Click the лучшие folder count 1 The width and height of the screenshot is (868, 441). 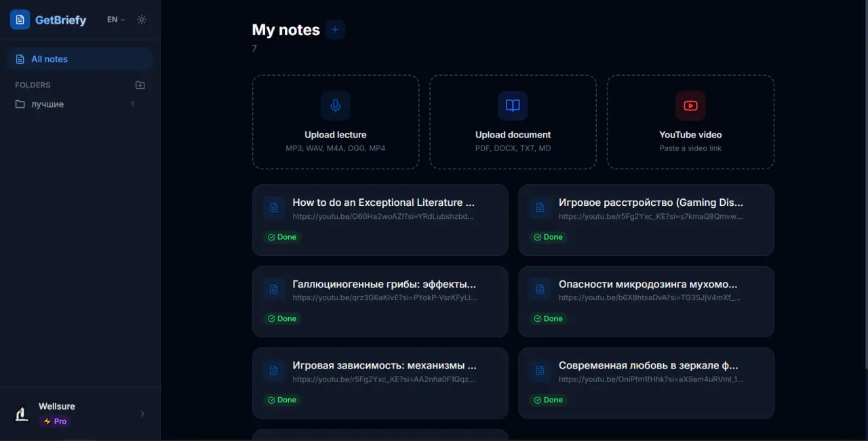click(133, 104)
